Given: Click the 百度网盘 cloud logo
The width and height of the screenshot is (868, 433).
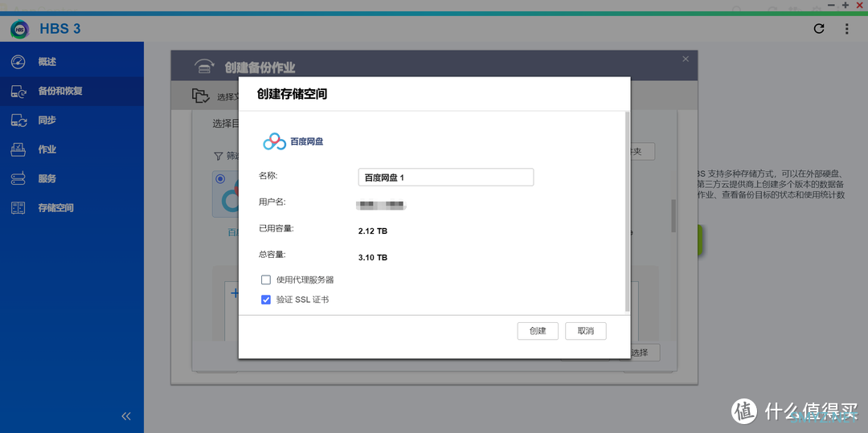Looking at the screenshot, I should (274, 141).
